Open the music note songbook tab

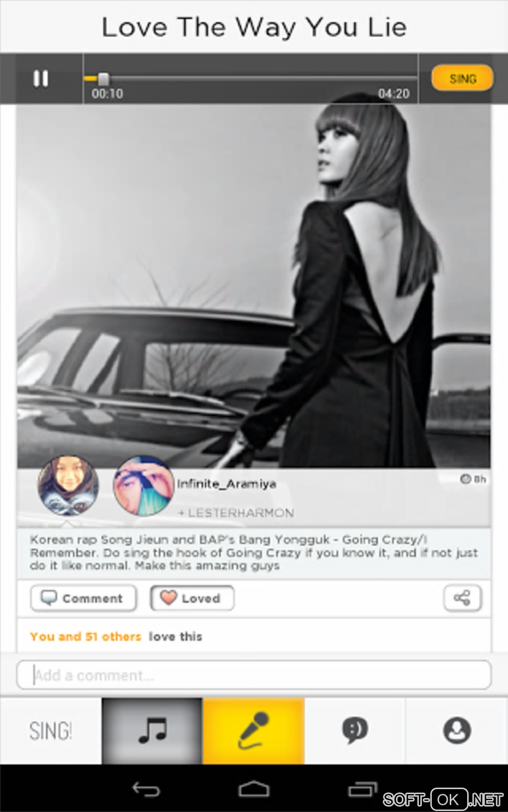pos(152,730)
